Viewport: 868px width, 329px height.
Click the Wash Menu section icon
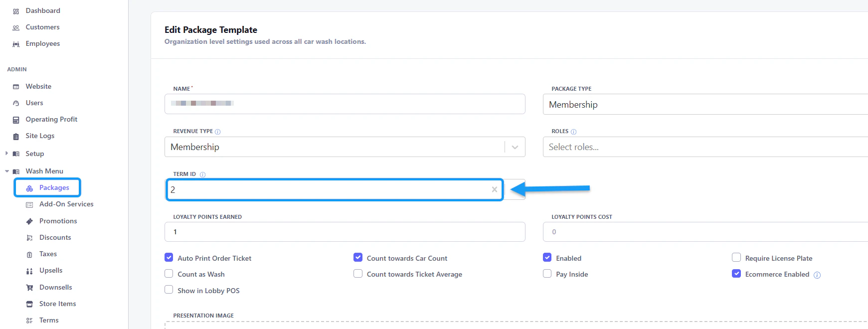tap(16, 171)
